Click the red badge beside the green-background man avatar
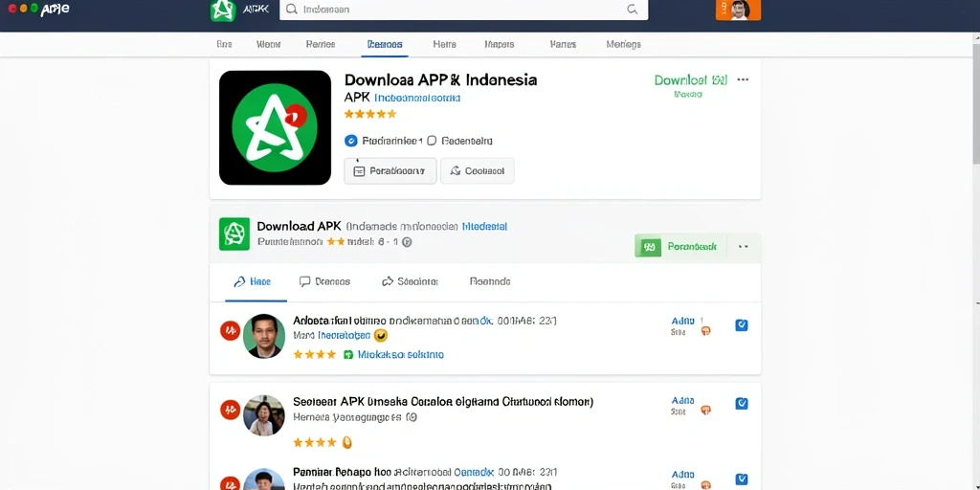The height and width of the screenshot is (490, 980). (x=230, y=331)
